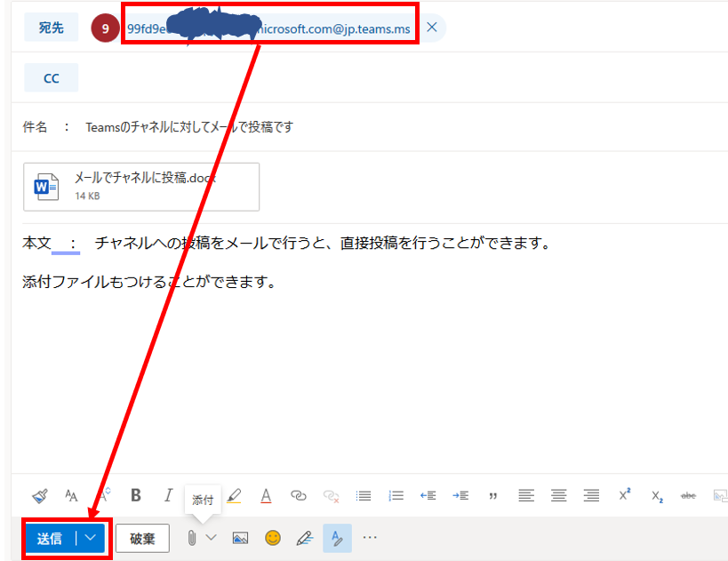Open the CC field
728x561 pixels.
51,77
